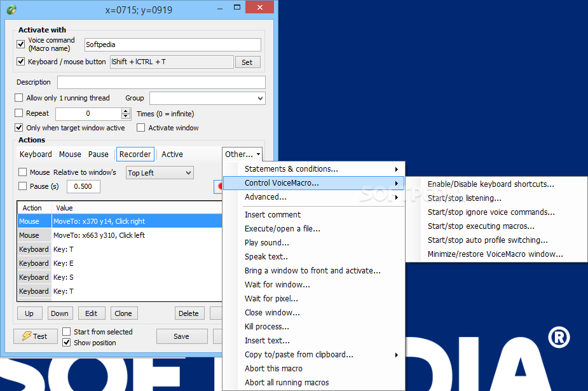The height and width of the screenshot is (391, 588).
Task: Click the red record button
Action: click(x=219, y=186)
